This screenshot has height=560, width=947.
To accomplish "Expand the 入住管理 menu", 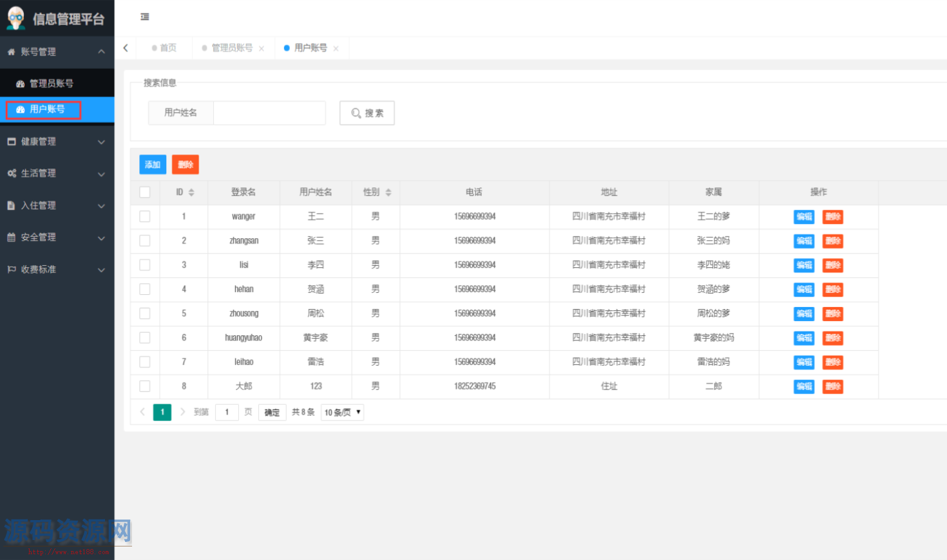I will tap(57, 205).
